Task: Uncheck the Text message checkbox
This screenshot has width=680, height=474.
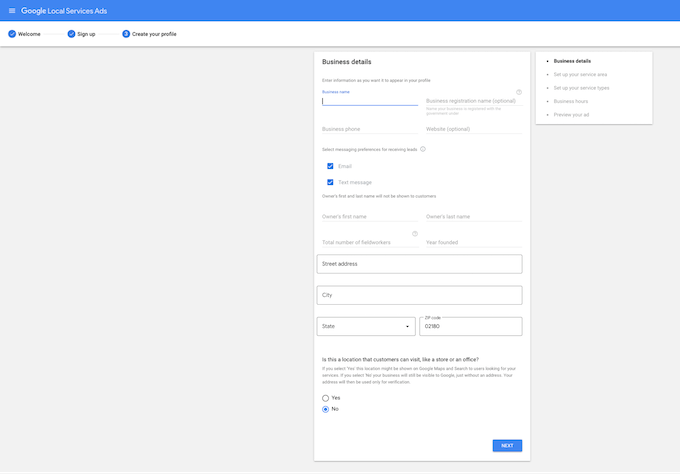Action: click(330, 182)
